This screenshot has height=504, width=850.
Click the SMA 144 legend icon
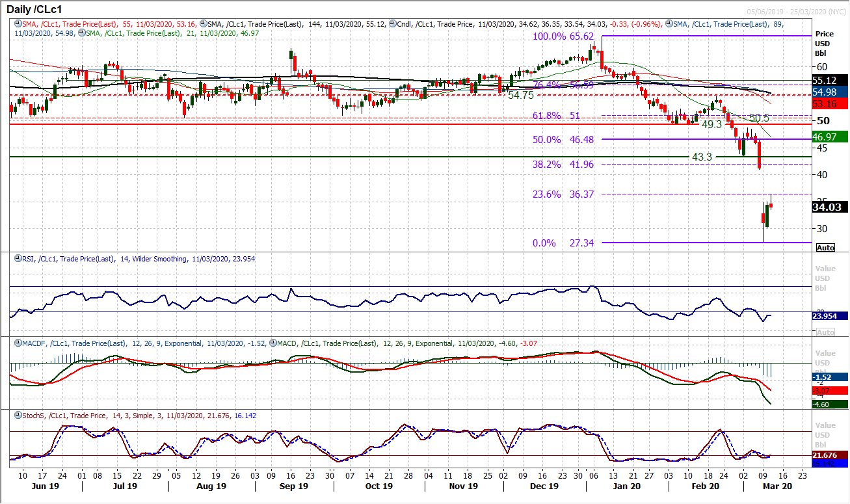(203, 23)
